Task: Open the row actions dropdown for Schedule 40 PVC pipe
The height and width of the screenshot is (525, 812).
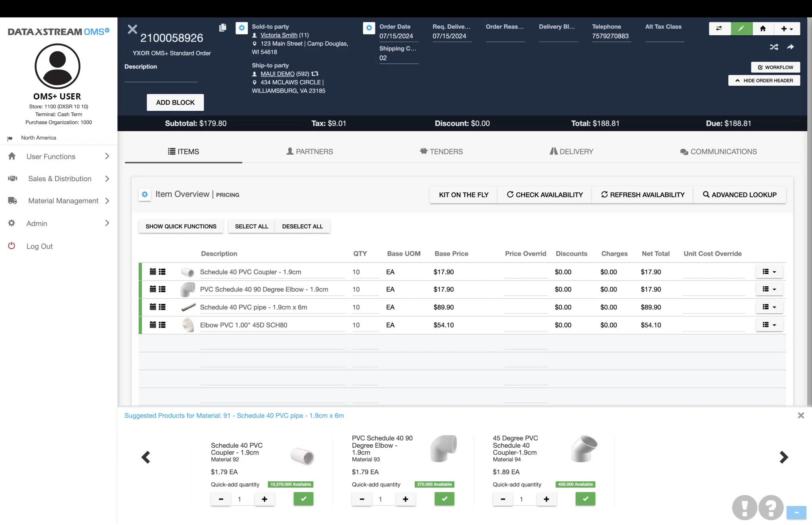Action: tap(769, 307)
